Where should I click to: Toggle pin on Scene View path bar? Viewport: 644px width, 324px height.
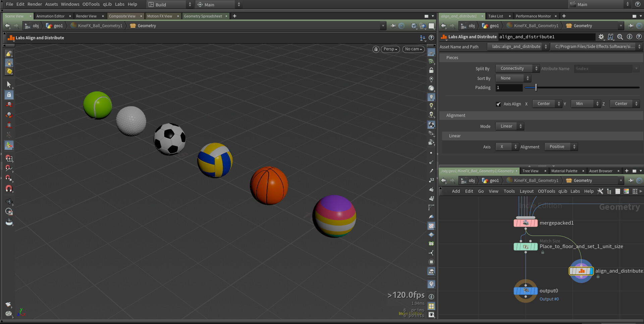coord(393,26)
